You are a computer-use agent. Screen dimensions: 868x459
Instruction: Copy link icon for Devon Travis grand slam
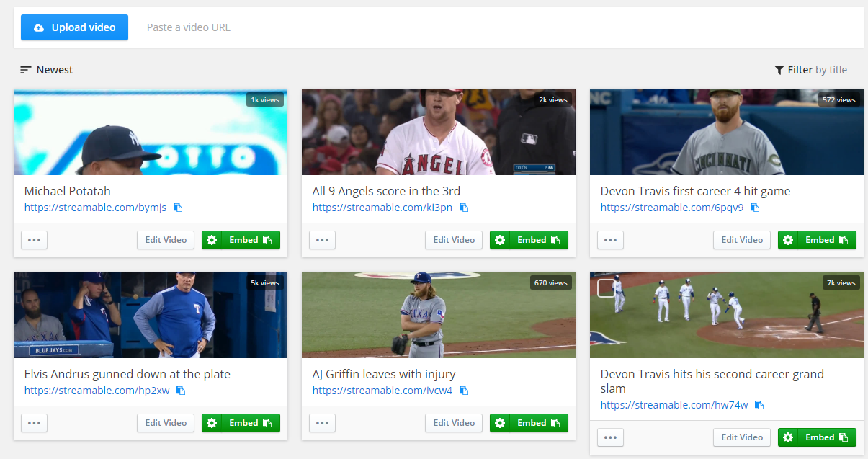[x=759, y=405]
